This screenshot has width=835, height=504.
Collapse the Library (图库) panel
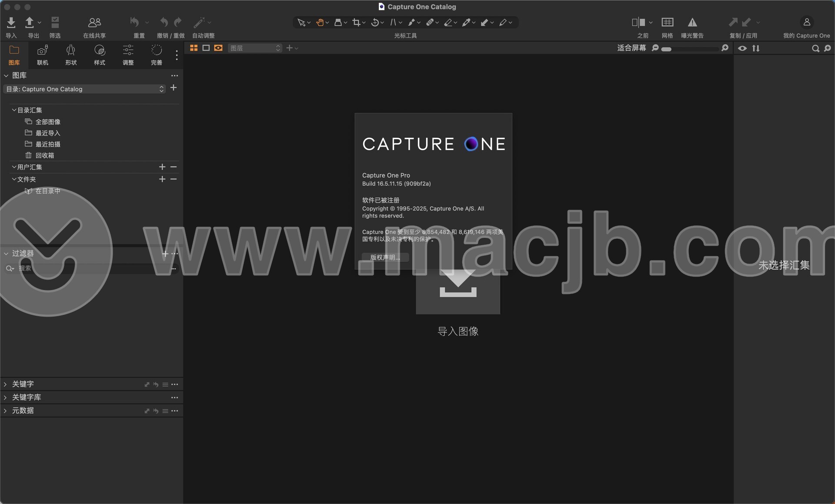pos(6,76)
